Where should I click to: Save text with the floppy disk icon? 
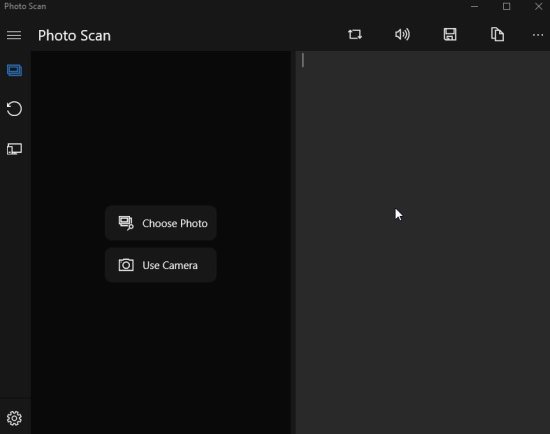point(450,34)
